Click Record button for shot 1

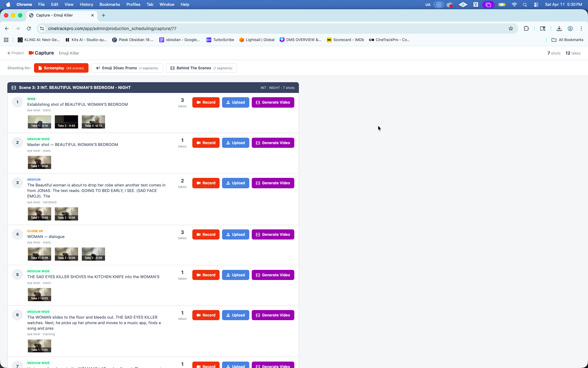(206, 102)
